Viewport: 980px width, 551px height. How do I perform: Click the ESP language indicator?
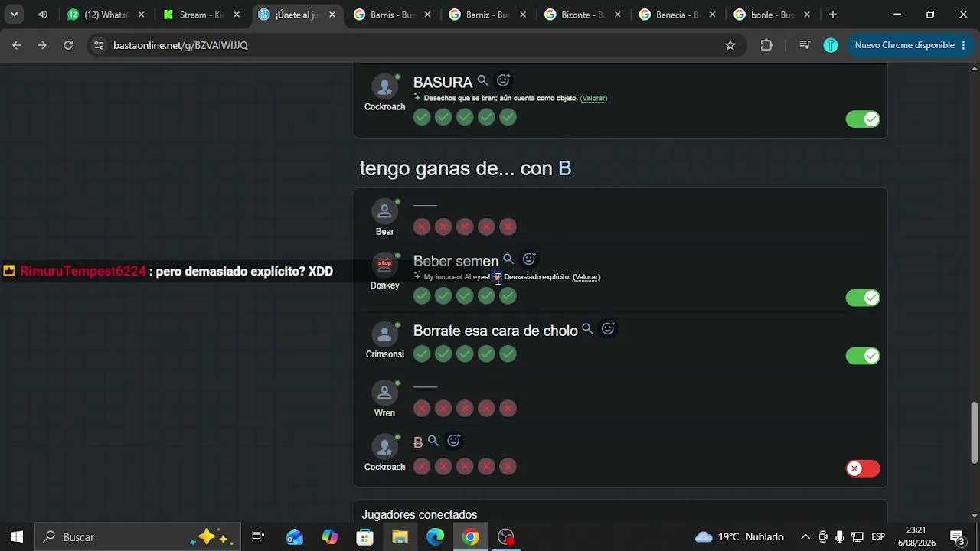[878, 536]
